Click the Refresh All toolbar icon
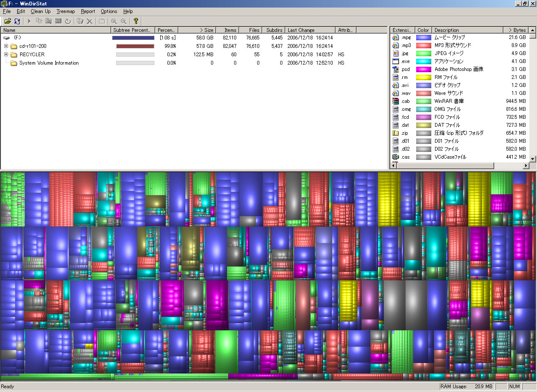 [17, 21]
